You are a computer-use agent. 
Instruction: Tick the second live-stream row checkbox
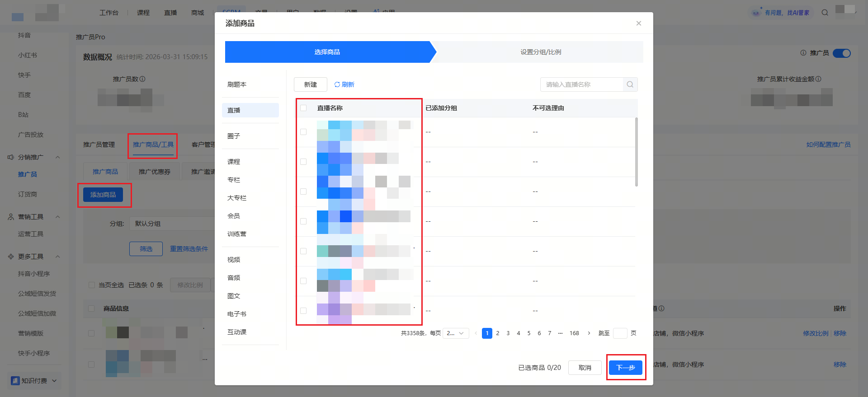pos(303,162)
